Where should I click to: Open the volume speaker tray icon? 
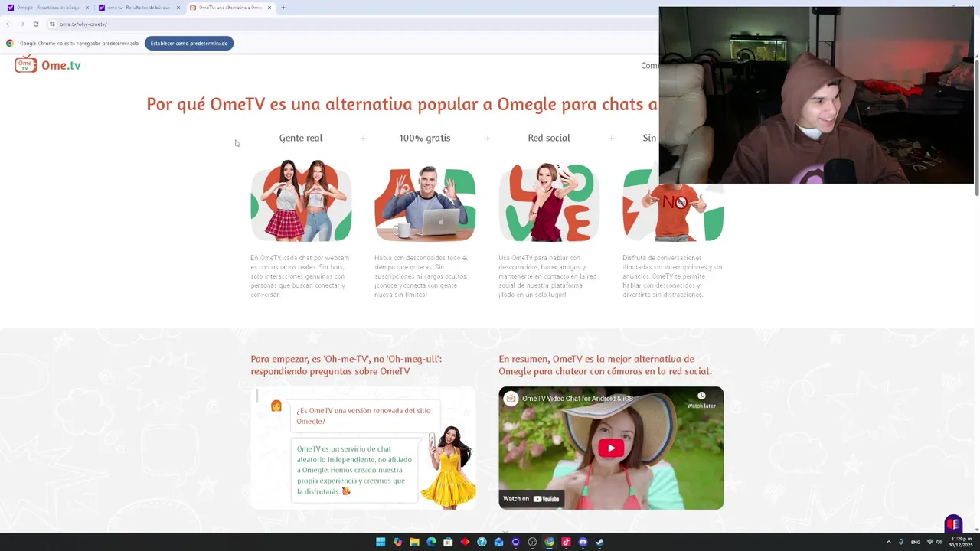click(939, 542)
